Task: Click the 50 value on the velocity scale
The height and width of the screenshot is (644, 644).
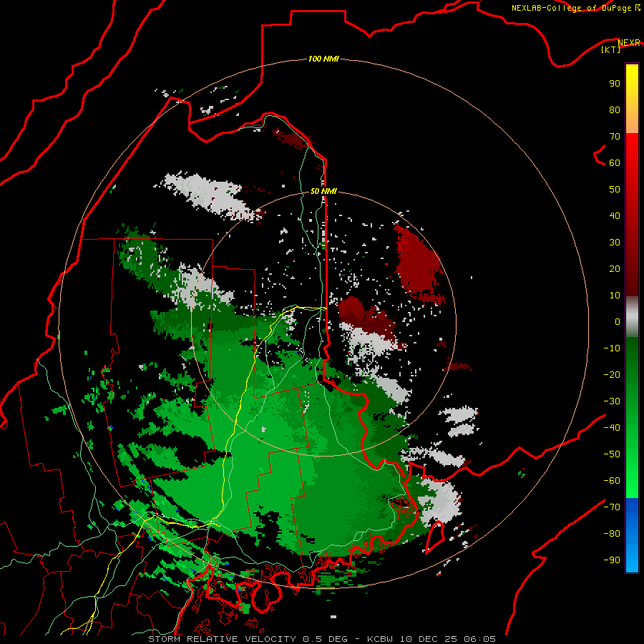Action: [x=615, y=190]
